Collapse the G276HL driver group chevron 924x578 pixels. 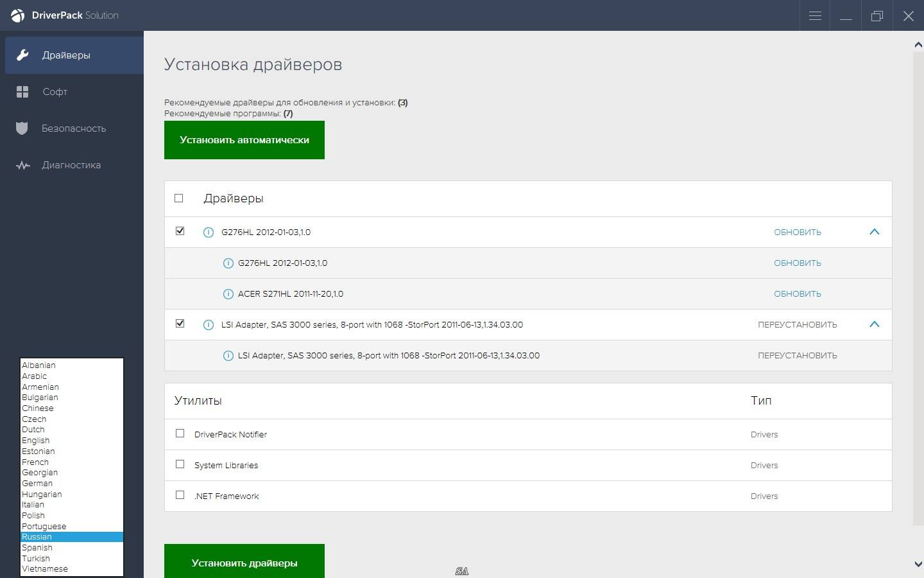[874, 232]
